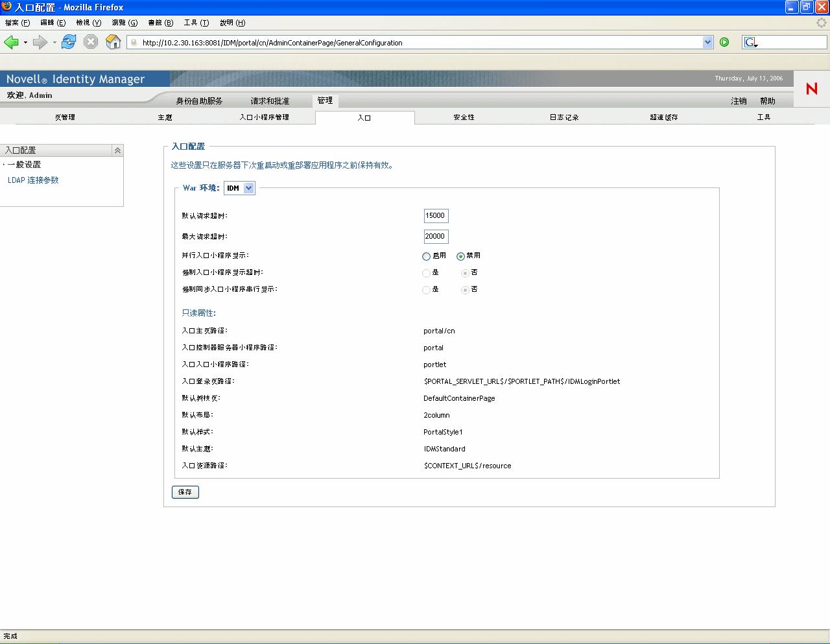Select 启用 for 并行入口小程序显示
This screenshot has width=830, height=644.
[426, 256]
